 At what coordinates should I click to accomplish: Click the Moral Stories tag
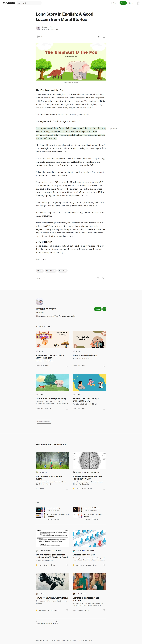[x=51, y=271]
